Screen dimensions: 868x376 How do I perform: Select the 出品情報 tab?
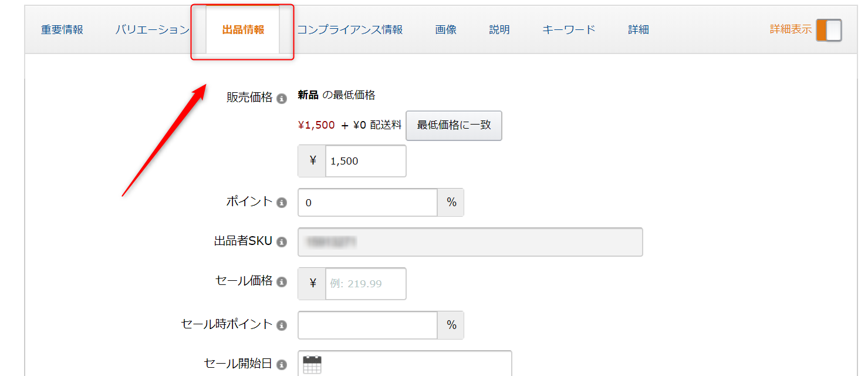[243, 30]
